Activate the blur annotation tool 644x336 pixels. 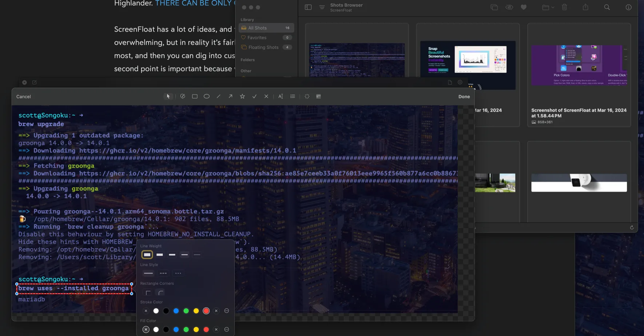(x=307, y=96)
